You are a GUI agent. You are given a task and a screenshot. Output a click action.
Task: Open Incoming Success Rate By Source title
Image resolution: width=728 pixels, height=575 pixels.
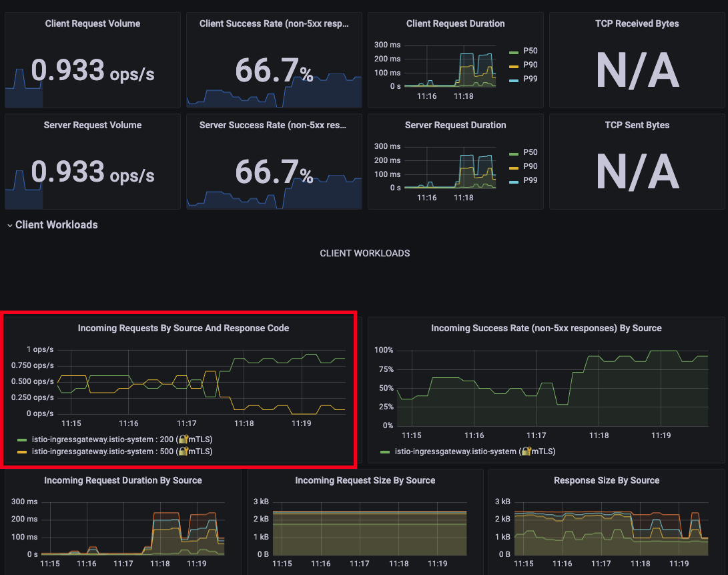547,328
